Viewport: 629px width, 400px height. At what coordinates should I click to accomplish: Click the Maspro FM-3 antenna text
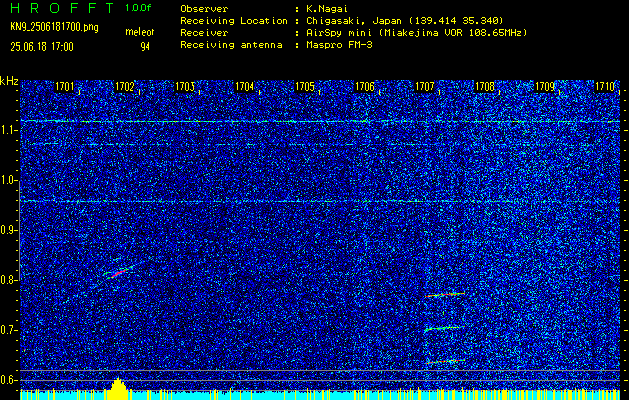coord(339,45)
